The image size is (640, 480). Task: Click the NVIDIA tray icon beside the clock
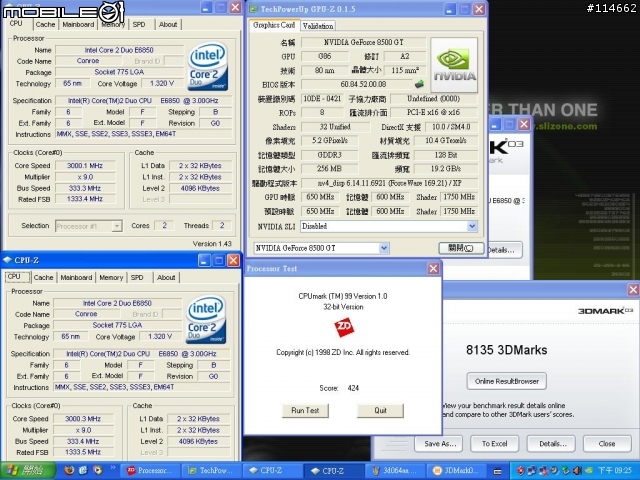point(588,471)
